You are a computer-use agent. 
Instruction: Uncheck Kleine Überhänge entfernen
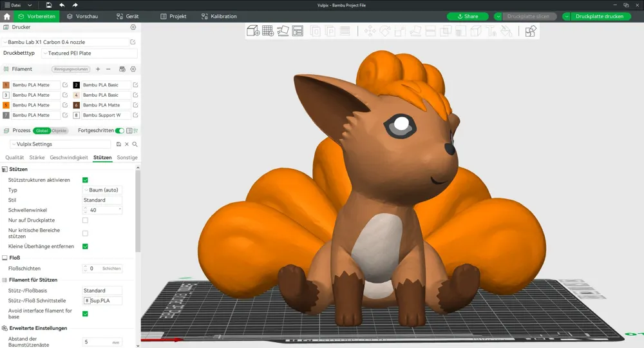pos(85,247)
